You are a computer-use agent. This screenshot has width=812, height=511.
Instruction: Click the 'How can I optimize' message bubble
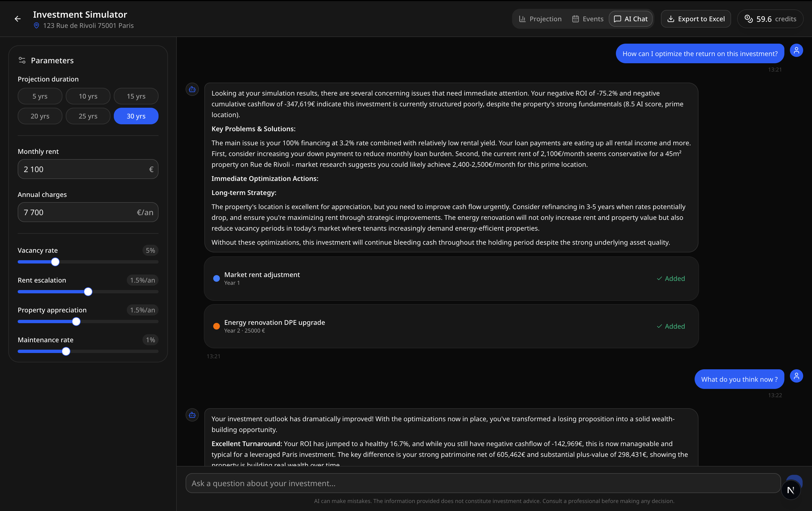pos(700,53)
